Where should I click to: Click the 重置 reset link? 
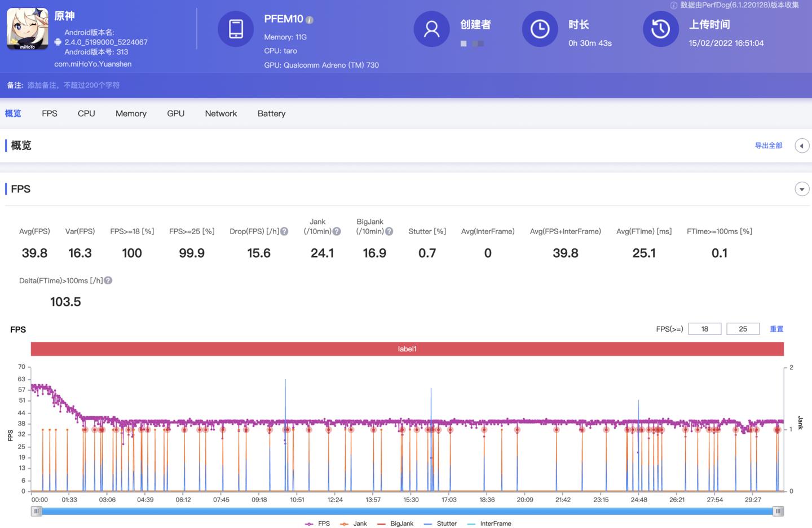(x=776, y=329)
